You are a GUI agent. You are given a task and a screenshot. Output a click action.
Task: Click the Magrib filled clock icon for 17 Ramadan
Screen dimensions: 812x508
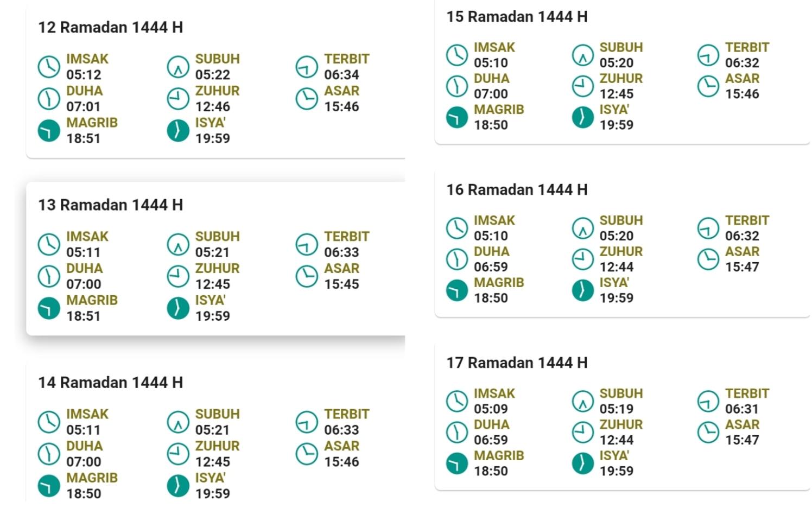457,463
